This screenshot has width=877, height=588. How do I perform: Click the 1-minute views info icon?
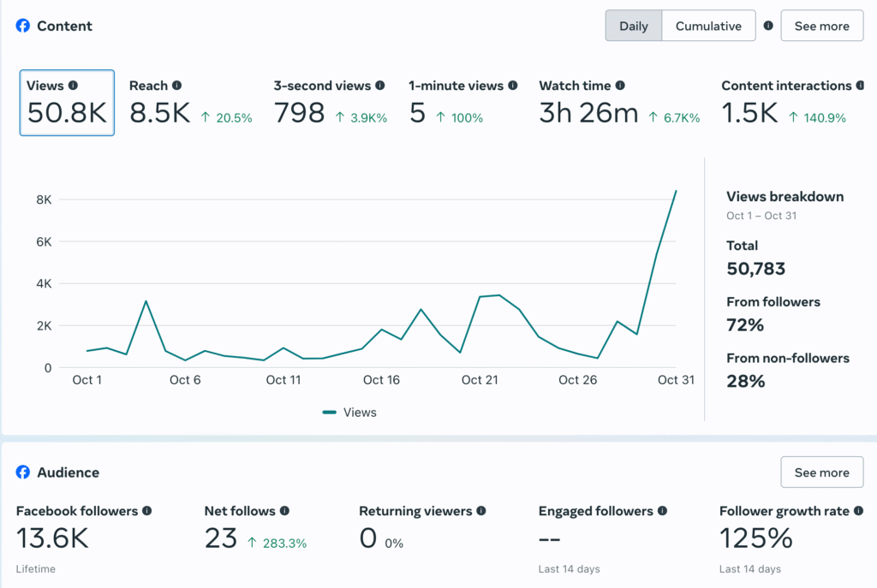click(513, 86)
